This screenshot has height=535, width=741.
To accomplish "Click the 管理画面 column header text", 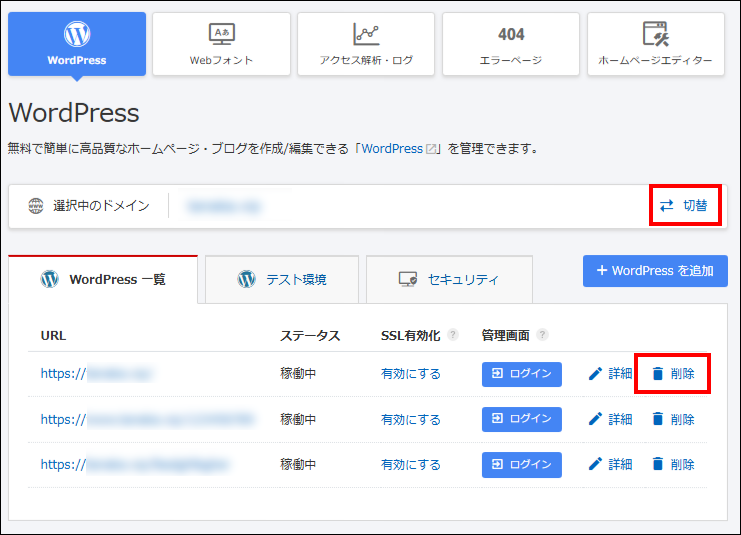I will (506, 336).
